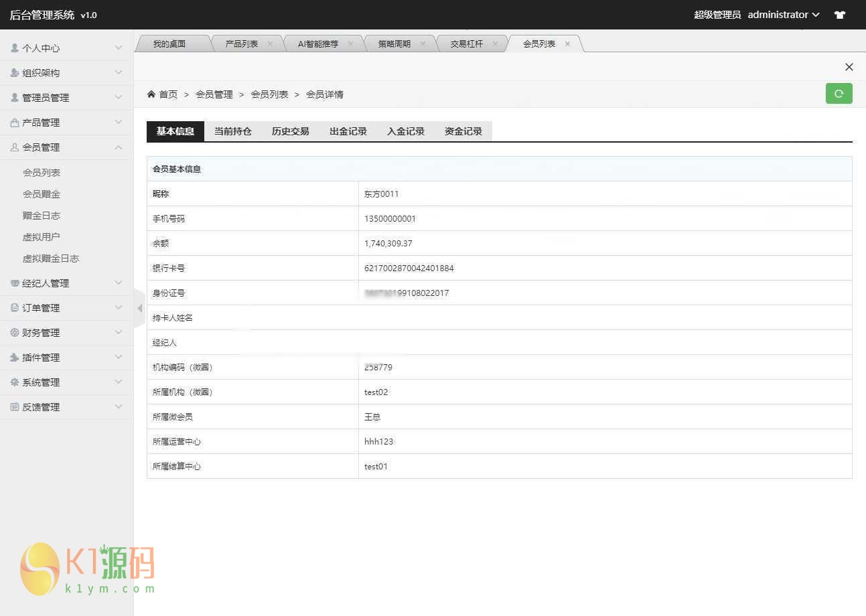The height and width of the screenshot is (616, 866).
Task: Open the 插件管理 plugin icon
Action: coord(15,357)
